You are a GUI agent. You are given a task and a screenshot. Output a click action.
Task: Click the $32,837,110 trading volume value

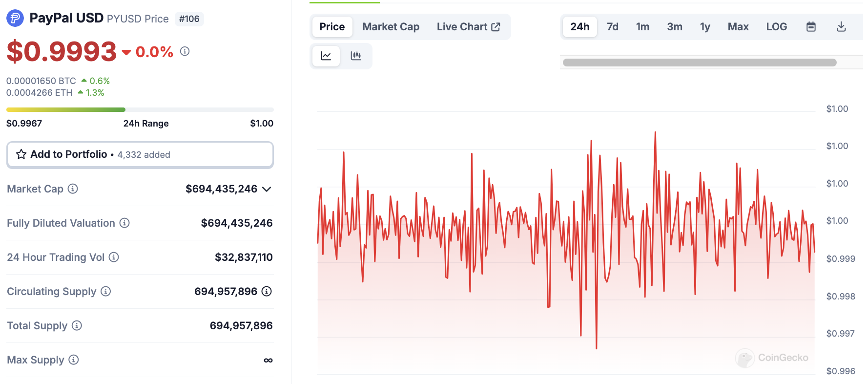pos(244,257)
